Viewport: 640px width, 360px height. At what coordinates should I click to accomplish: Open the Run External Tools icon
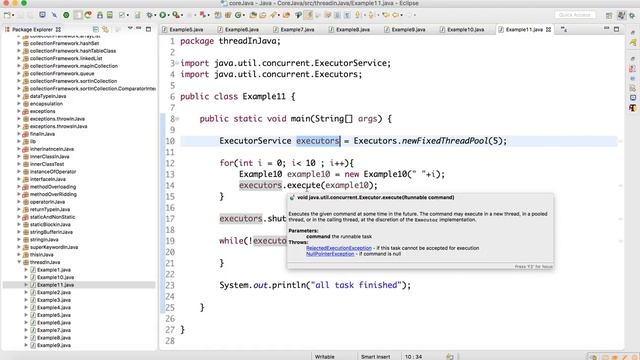point(176,15)
